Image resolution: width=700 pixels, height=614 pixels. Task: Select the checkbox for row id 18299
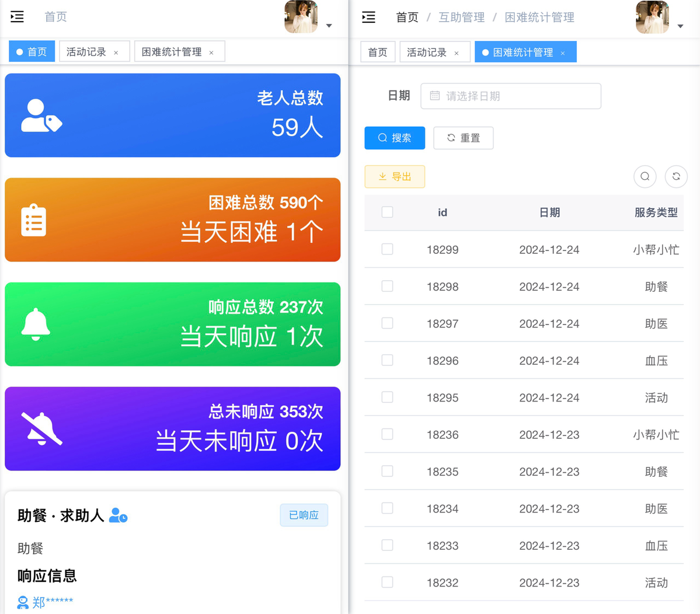(387, 249)
